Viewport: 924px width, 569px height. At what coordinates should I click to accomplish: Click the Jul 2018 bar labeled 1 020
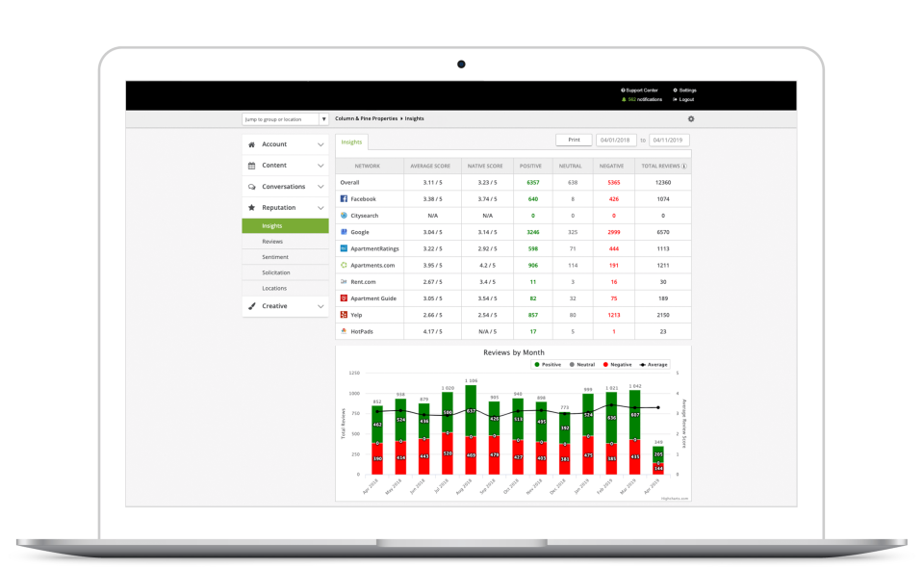[448, 433]
